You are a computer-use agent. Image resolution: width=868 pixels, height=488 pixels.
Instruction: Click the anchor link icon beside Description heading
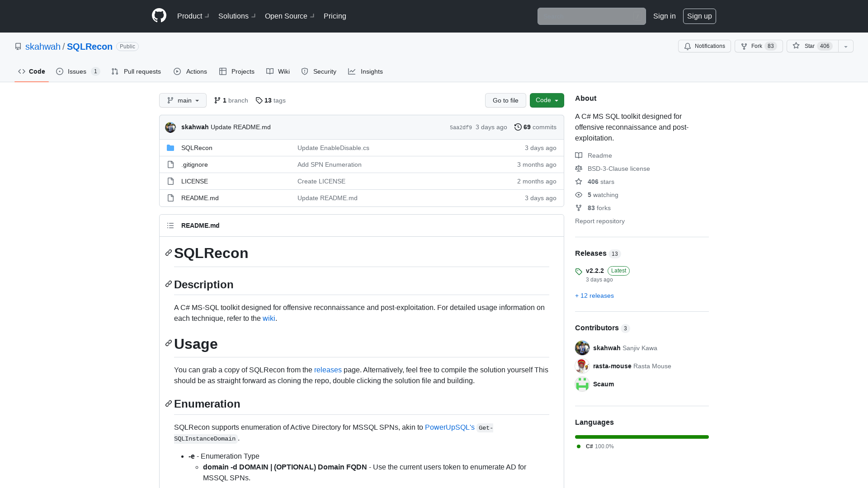pos(169,284)
